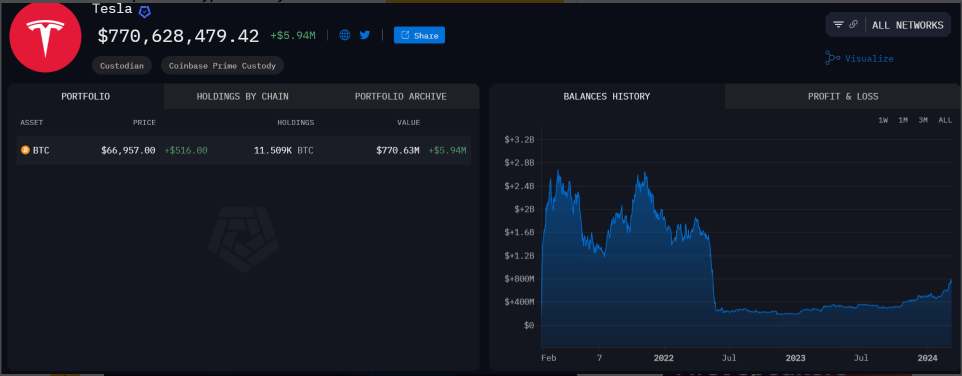Click the link chain icon in network selector
962x376 pixels.
click(853, 25)
